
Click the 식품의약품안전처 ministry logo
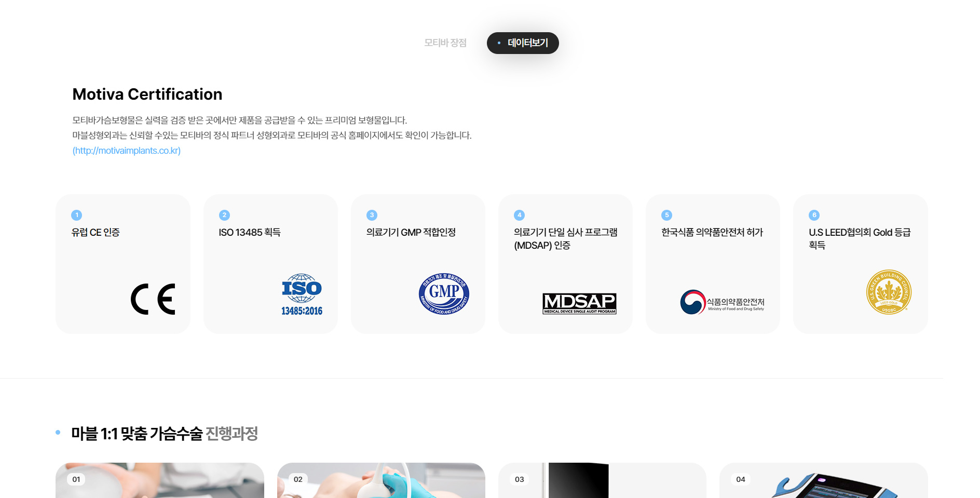point(722,302)
